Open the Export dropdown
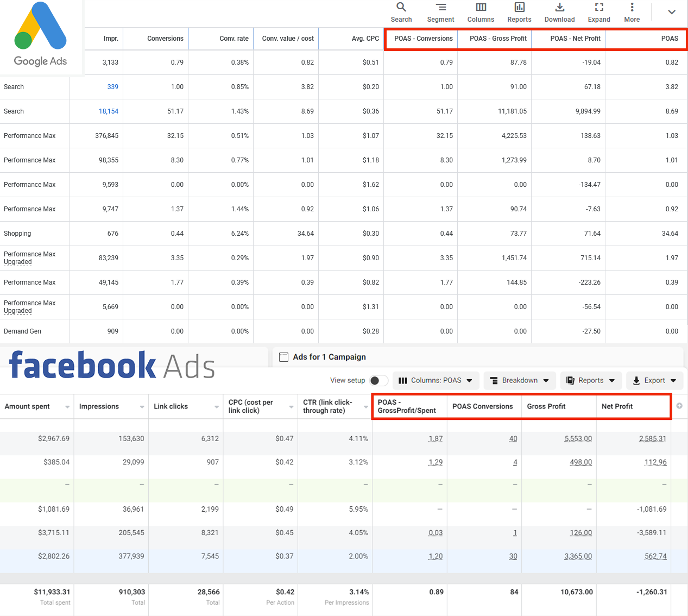The image size is (688, 616). (655, 380)
